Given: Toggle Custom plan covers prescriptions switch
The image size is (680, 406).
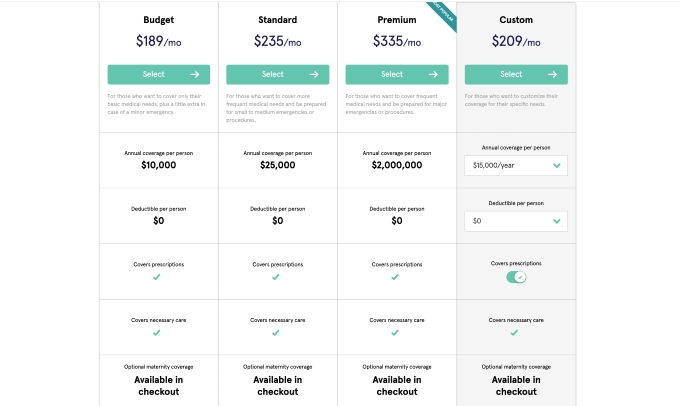Looking at the screenshot, I should [x=516, y=277].
